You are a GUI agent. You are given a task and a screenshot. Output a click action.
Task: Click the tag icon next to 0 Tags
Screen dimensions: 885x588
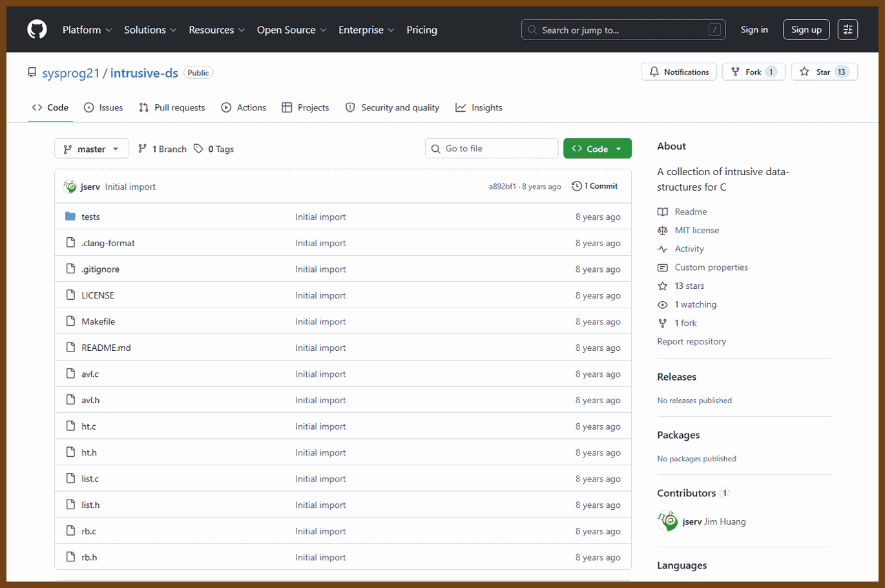pyautogui.click(x=198, y=149)
